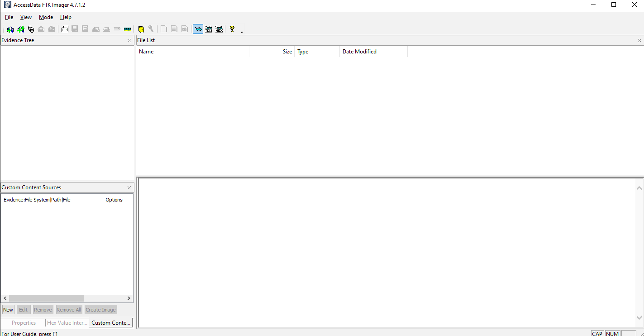
Task: Click the 'For User Guide, press F1' status text
Action: 29,334
